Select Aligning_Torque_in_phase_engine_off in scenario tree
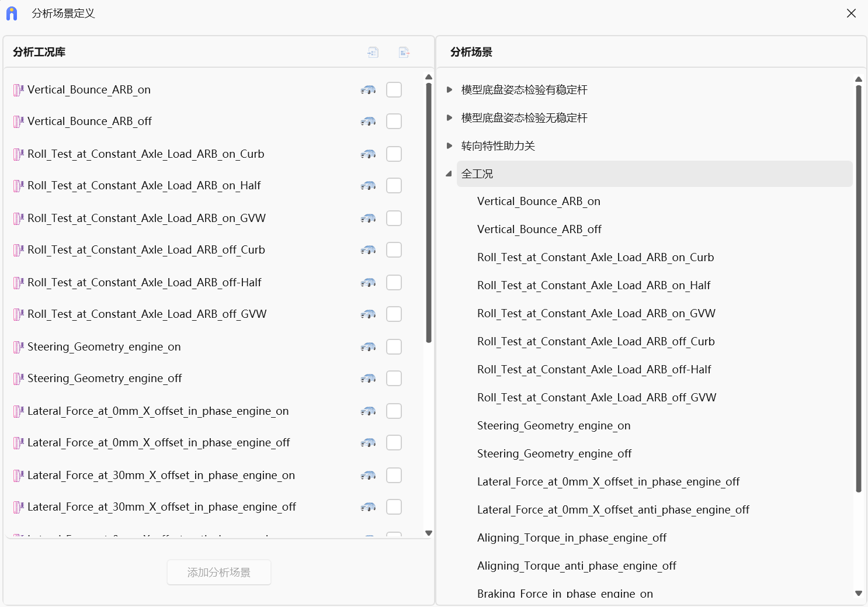The height and width of the screenshot is (607, 868). [571, 538]
